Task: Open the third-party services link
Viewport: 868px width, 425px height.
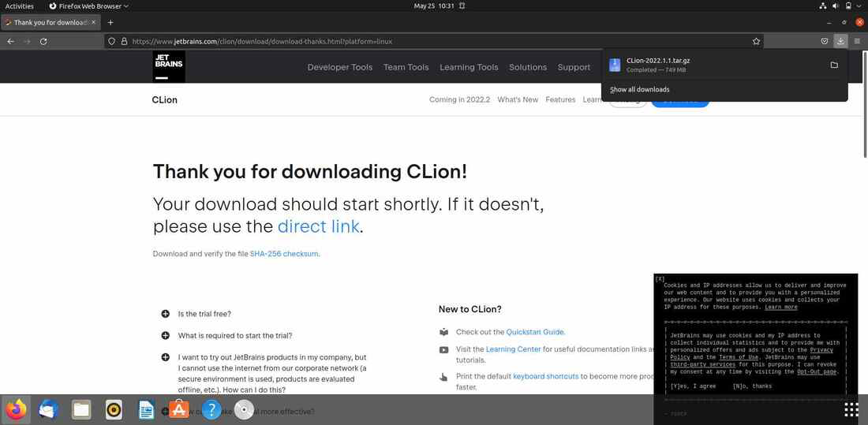Action: 702,365
